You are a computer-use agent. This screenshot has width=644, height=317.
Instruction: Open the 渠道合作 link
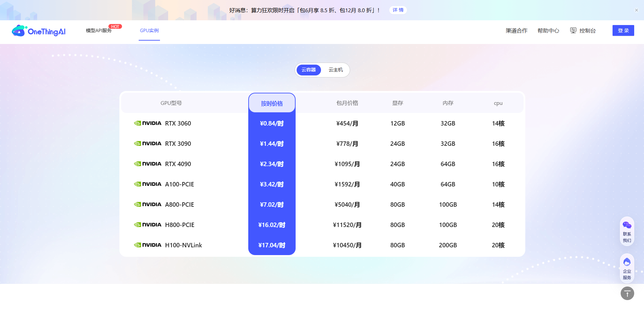coord(516,30)
